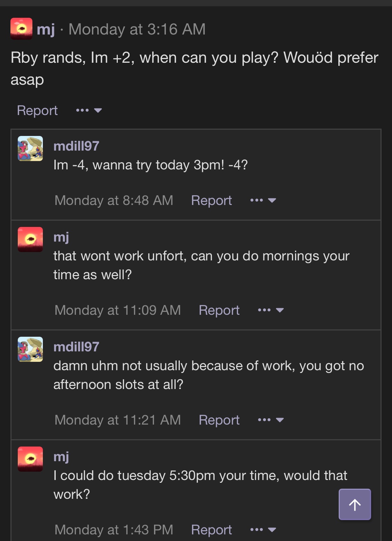392x541 pixels.
Task: Report mj's top post
Action: point(37,111)
